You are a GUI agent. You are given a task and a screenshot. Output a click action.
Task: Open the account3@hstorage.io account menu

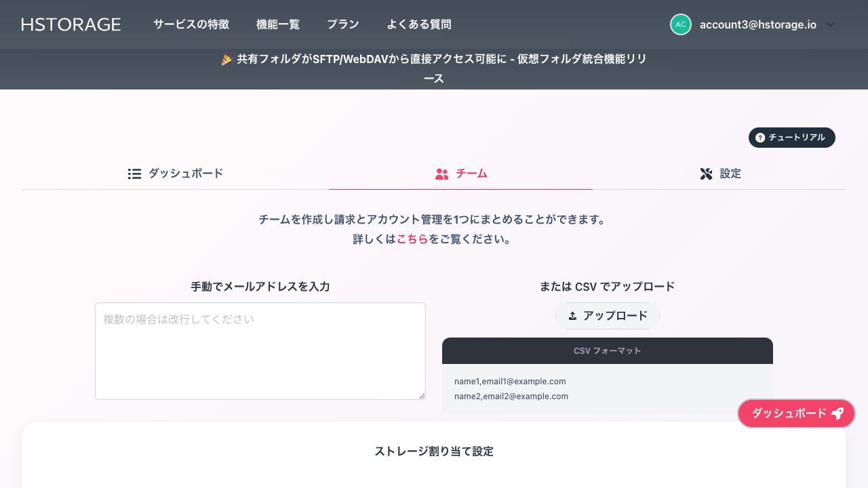pyautogui.click(x=753, y=24)
